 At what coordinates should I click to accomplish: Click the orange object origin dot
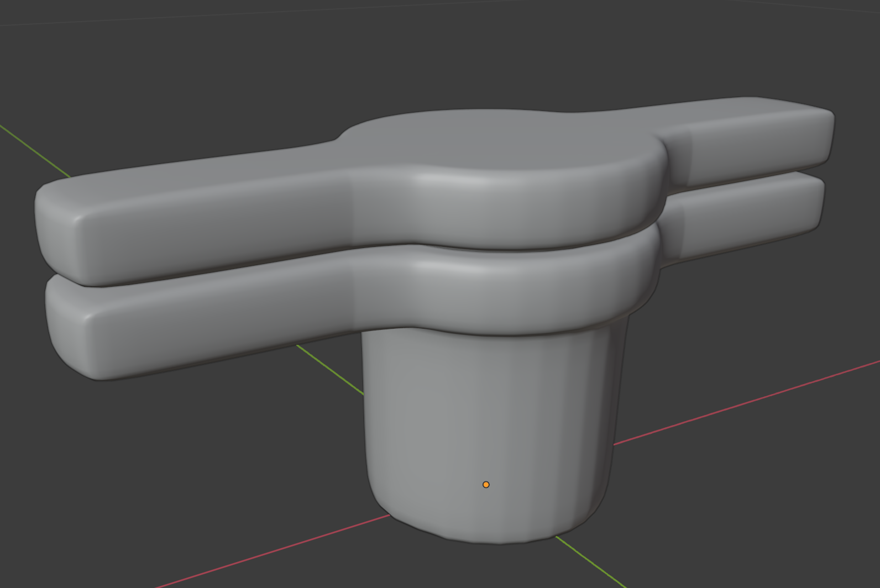(x=486, y=485)
